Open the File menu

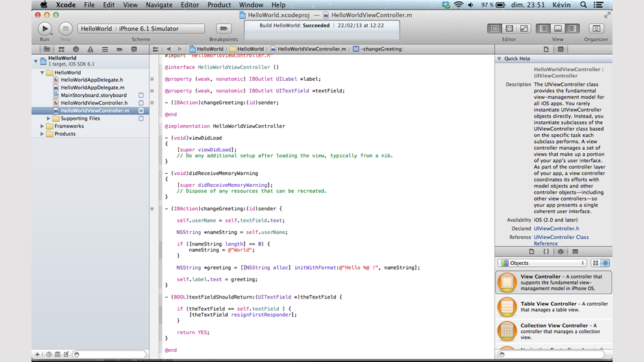pyautogui.click(x=89, y=5)
